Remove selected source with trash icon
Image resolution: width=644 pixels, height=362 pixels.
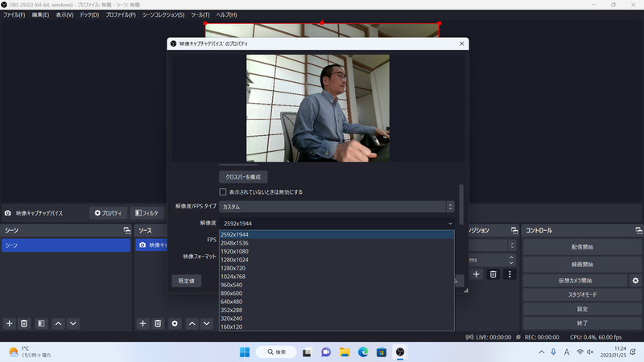tap(158, 323)
